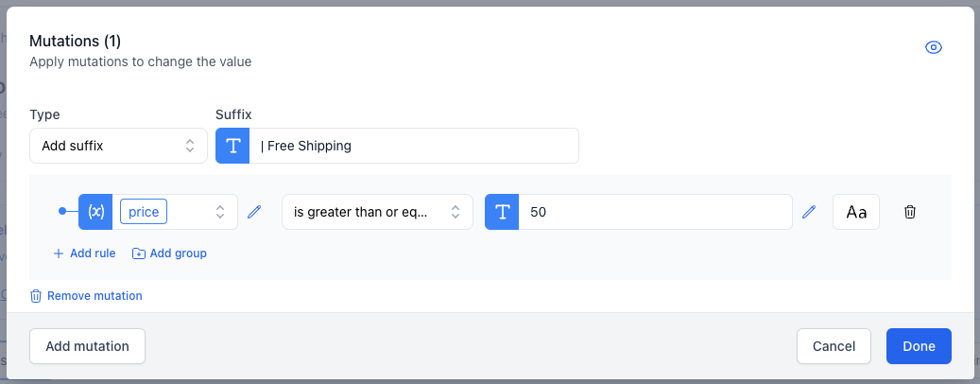Click the pencil edit icon after value 50

tap(809, 212)
